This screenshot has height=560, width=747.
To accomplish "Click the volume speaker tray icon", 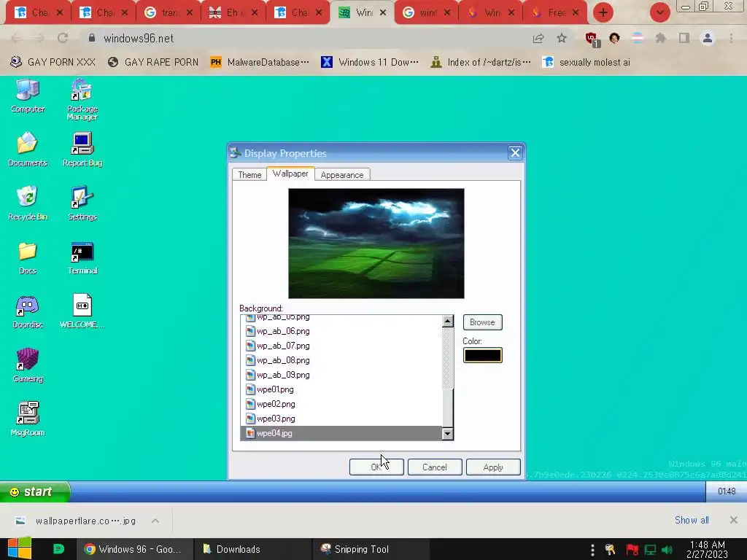I will tap(667, 550).
